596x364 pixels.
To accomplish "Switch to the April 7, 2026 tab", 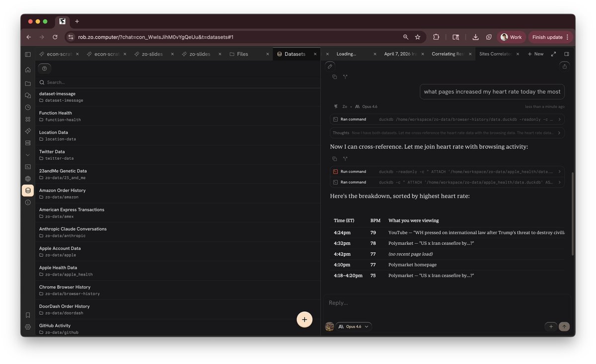I will click(x=400, y=54).
